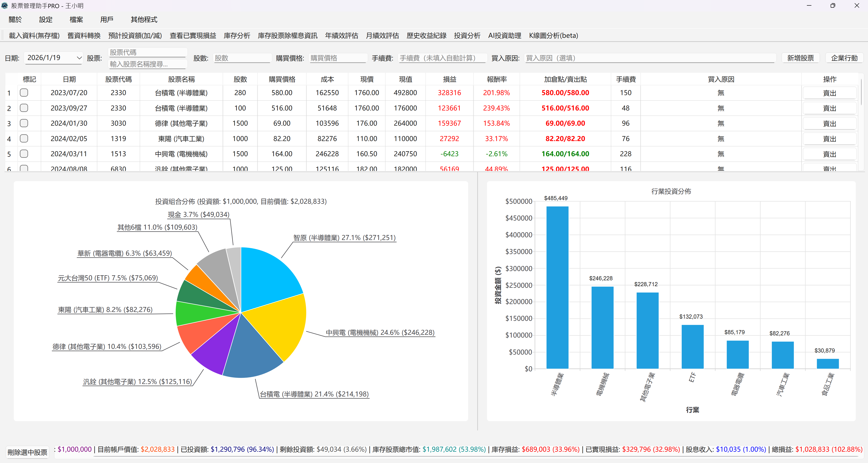Click 賣出 for the 東陽 row

[830, 139]
